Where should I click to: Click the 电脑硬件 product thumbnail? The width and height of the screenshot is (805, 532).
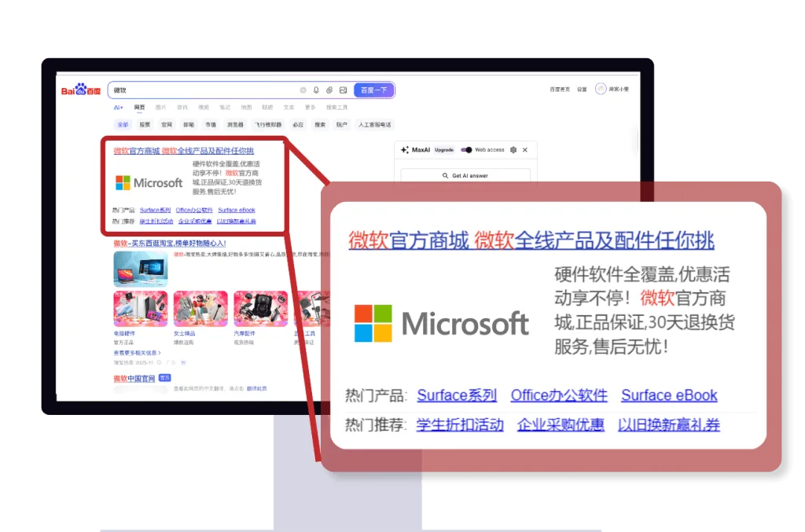[140, 308]
